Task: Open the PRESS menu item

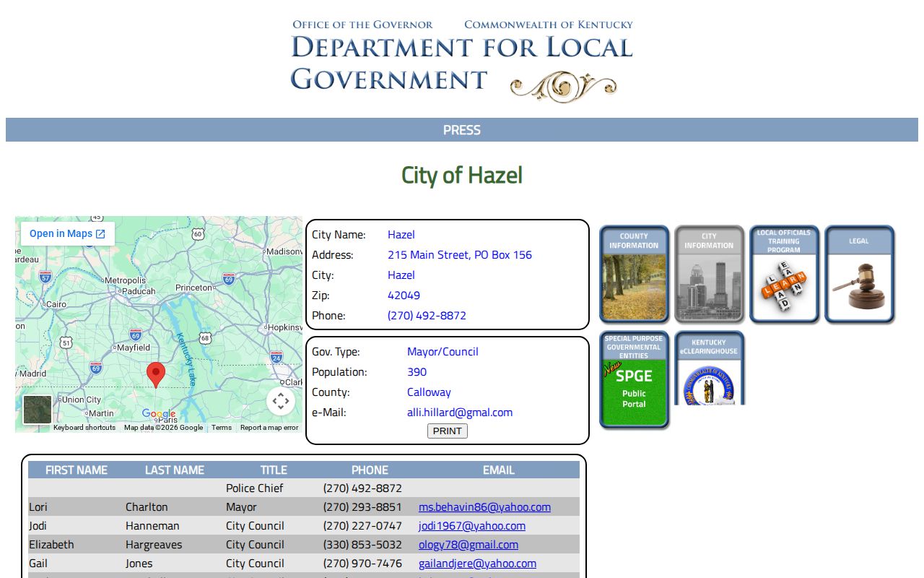Action: click(462, 130)
